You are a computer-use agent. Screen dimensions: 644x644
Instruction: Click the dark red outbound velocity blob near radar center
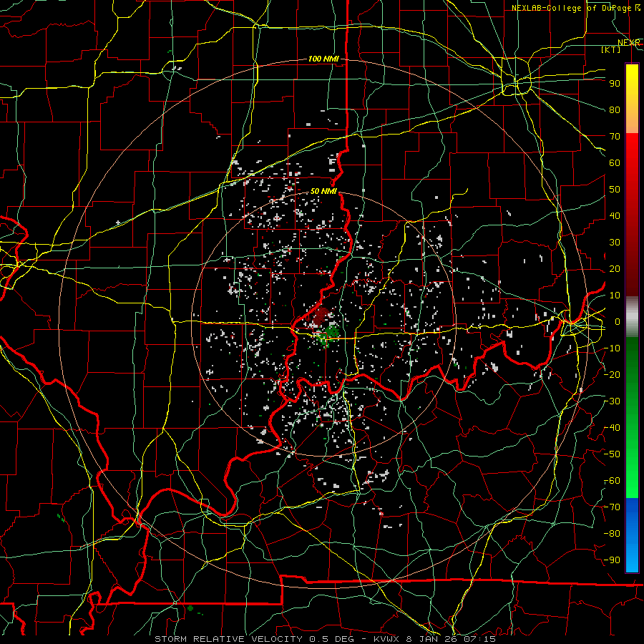[321, 316]
